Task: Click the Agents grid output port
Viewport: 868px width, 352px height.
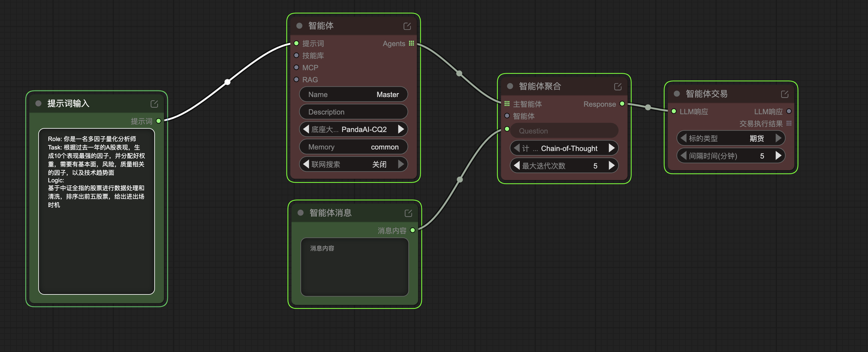Action: 411,43
